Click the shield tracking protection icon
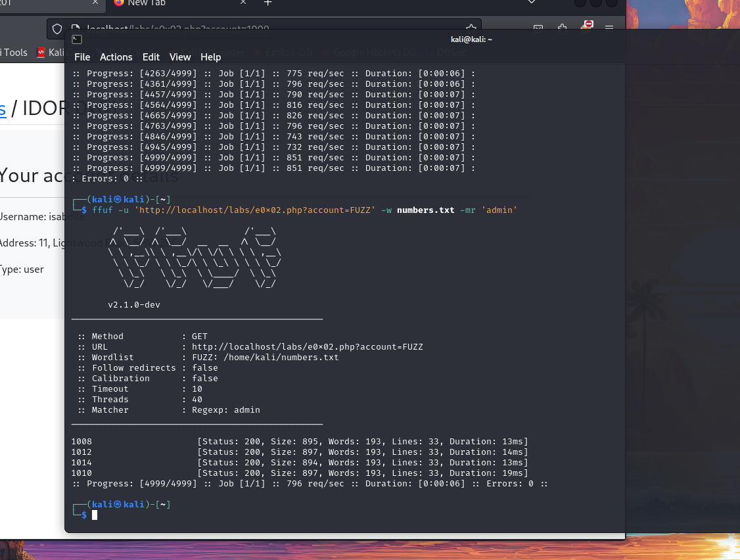The image size is (740, 560). pyautogui.click(x=57, y=29)
